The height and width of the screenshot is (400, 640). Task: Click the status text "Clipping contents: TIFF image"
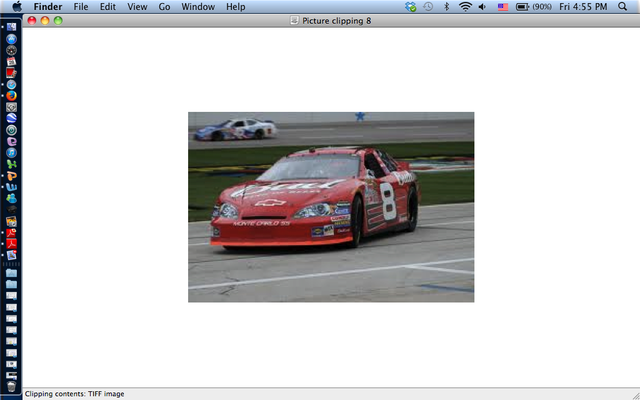click(75, 394)
